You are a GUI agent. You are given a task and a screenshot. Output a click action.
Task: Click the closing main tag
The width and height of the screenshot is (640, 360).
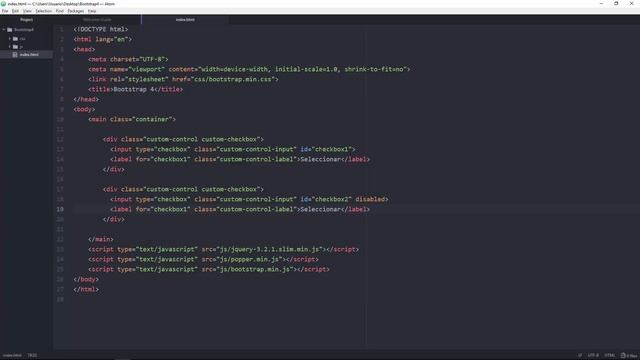point(101,239)
